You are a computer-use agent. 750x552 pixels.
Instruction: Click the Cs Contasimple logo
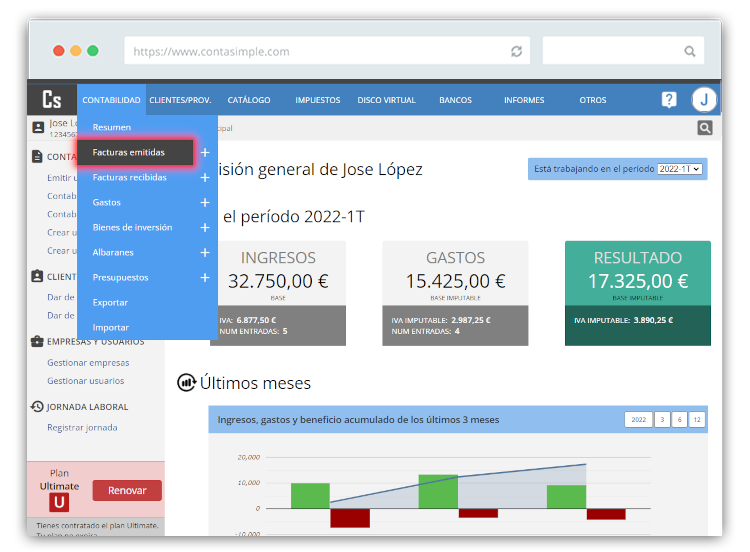click(x=52, y=99)
